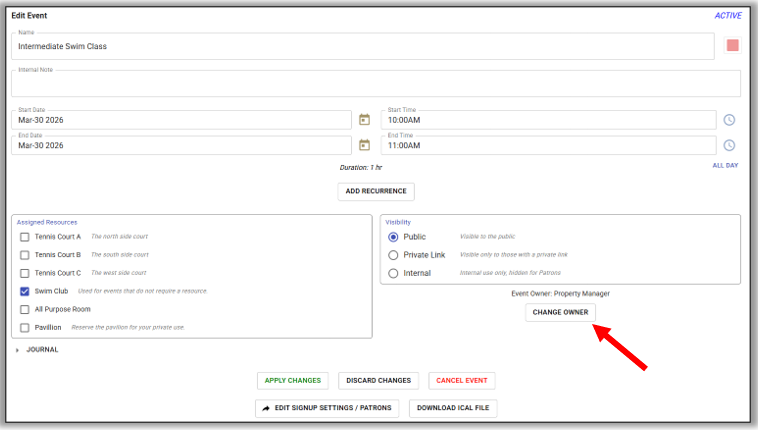Select Private Link visibility option
This screenshot has width=758, height=430.
pyautogui.click(x=393, y=255)
